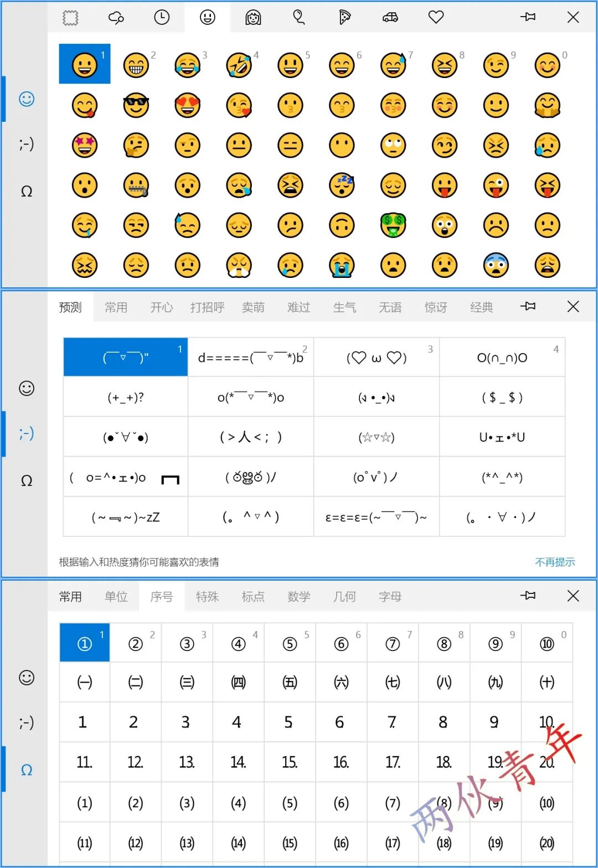Image resolution: width=598 pixels, height=868 pixels.
Task: Insert the ⑷ parenthesized number
Action: pyautogui.click(x=239, y=803)
